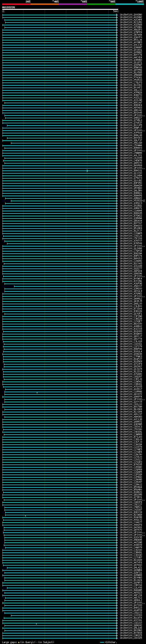Select label UniRef100_C4W979
The height and width of the screenshot is (644, 146).
(131, 548)
